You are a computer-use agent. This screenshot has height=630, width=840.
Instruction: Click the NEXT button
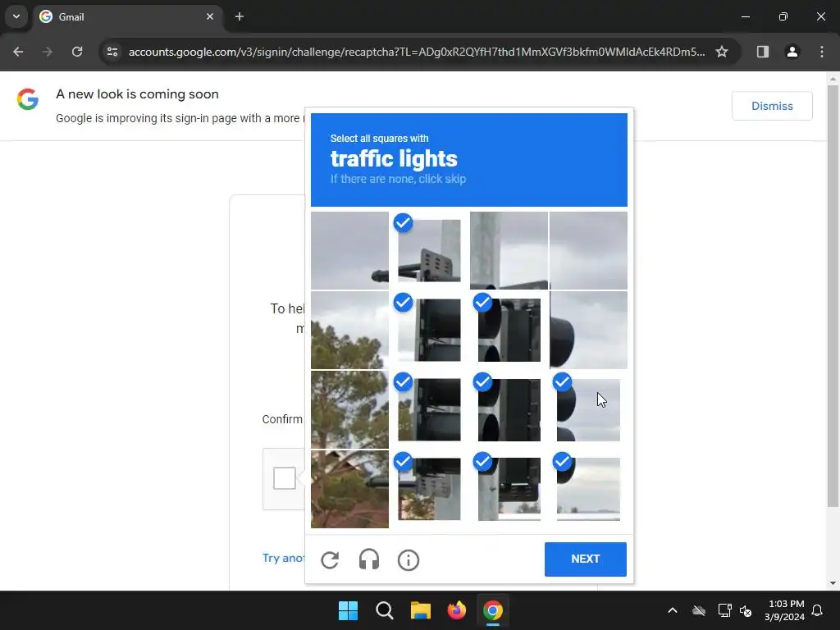(x=586, y=559)
